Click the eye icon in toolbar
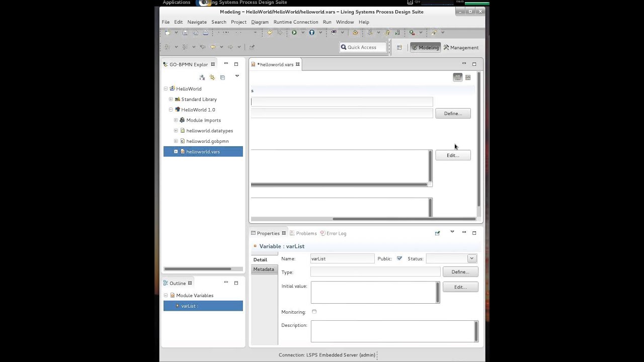This screenshot has height=362, width=644. point(334,33)
